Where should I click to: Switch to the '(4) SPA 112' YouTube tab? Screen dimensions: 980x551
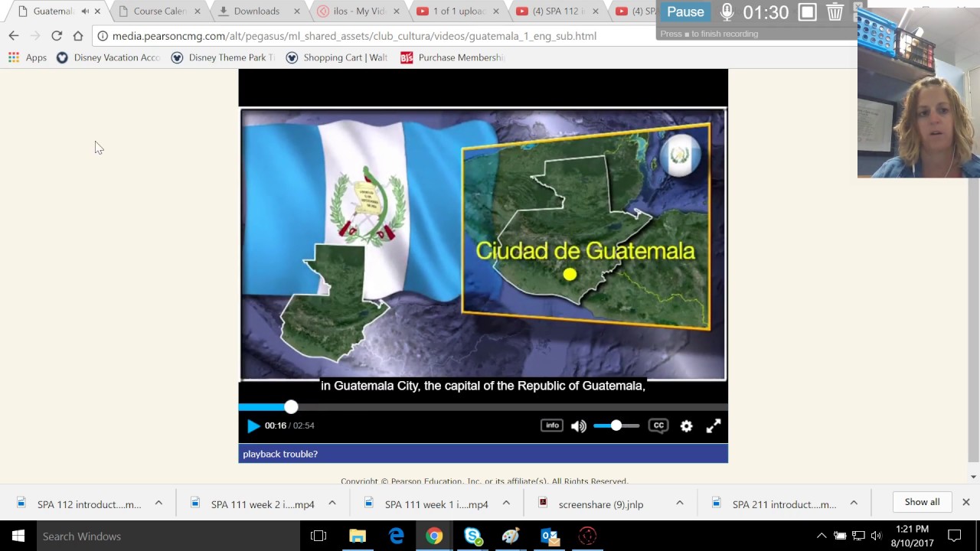coord(556,11)
